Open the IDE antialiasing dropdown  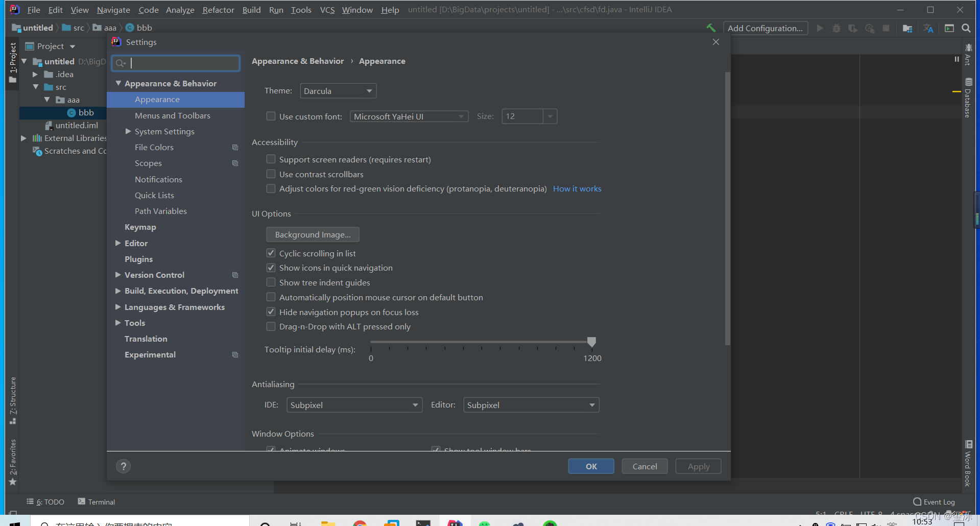354,405
